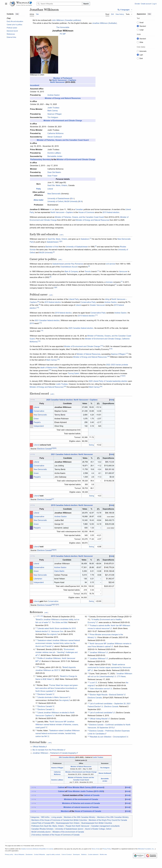Select Small text size
This screenshot has height=868, width=162.
(138, 23)
